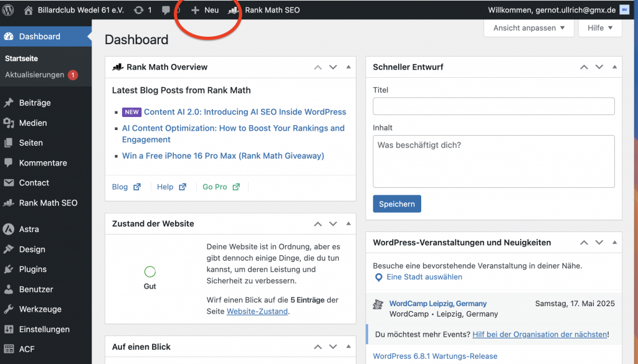
Task: Click the Seiten pages icon
Action: click(9, 142)
